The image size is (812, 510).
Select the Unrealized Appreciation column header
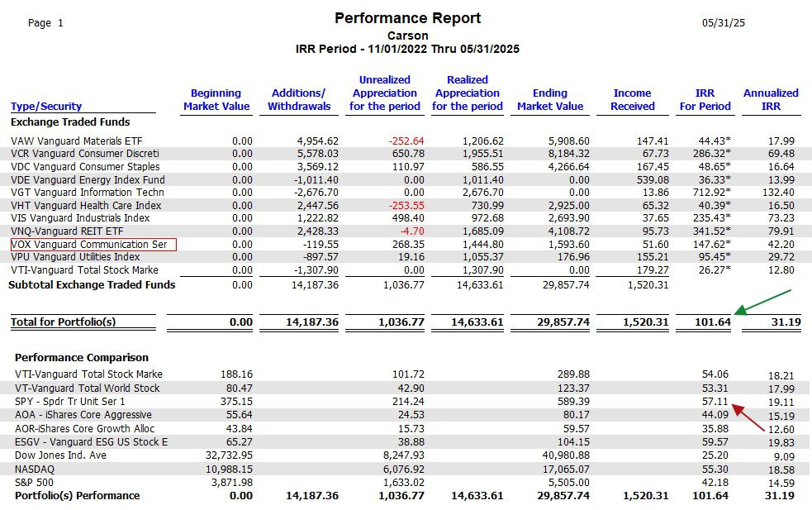pos(385,93)
